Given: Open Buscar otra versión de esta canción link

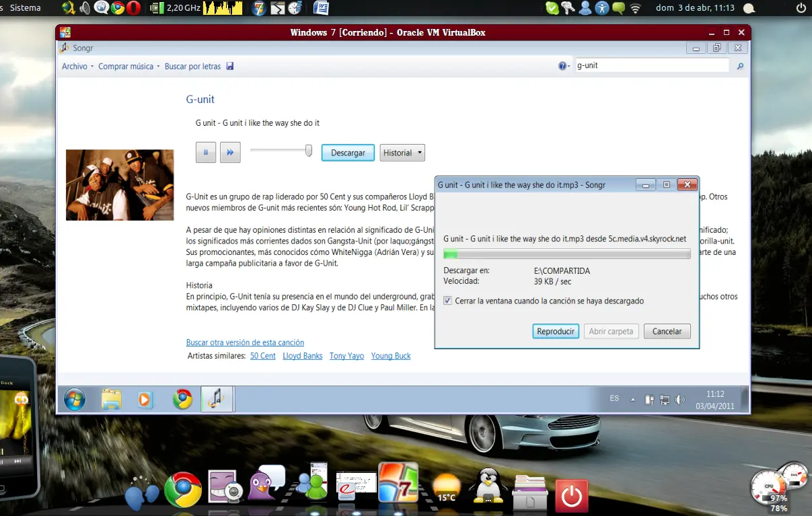Looking at the screenshot, I should click(245, 342).
